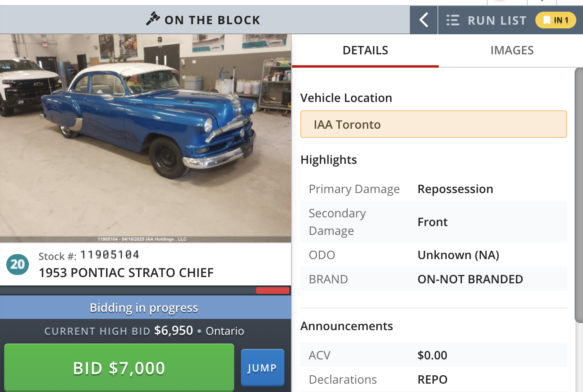583x392 pixels.
Task: Click the red bid timer progress bar
Action: 273,290
